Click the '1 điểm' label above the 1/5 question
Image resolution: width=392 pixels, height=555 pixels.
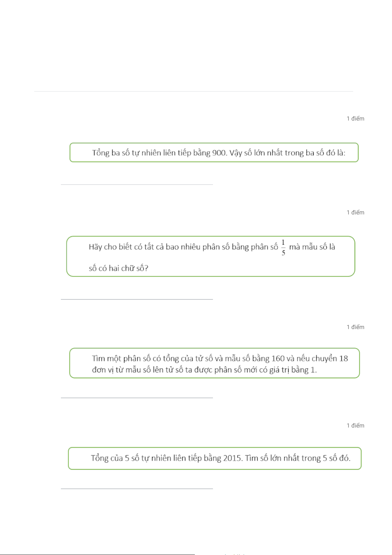click(355, 212)
